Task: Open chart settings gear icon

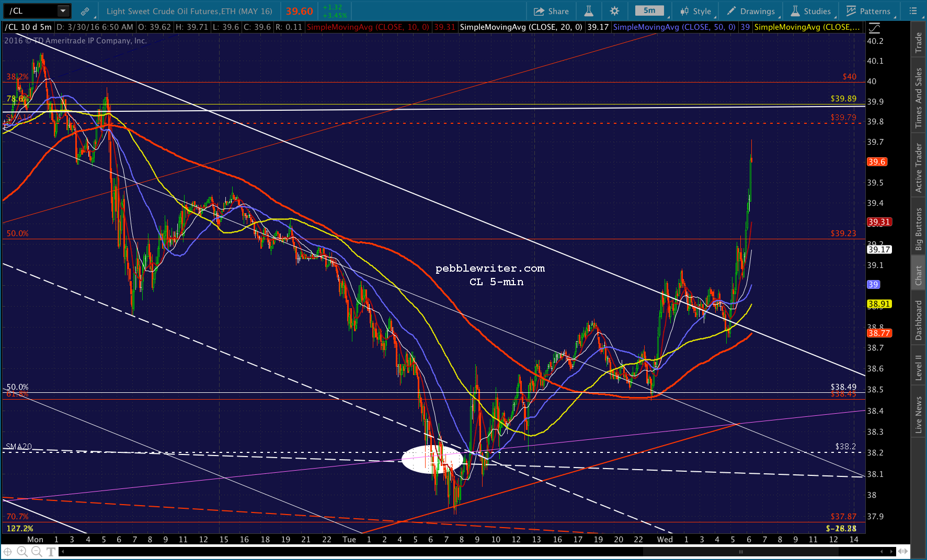Action: coord(614,11)
